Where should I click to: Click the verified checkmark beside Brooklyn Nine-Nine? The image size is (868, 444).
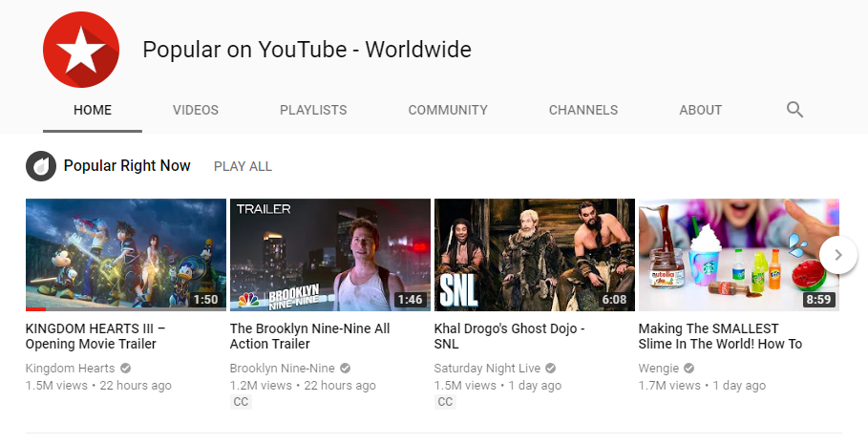pyautogui.click(x=345, y=369)
